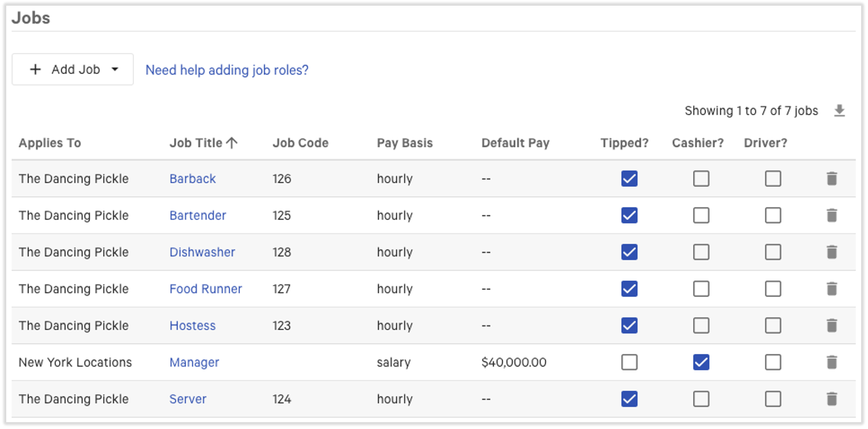This screenshot has width=868, height=429.
Task: Enable Tipped for the Manager job
Action: click(629, 362)
